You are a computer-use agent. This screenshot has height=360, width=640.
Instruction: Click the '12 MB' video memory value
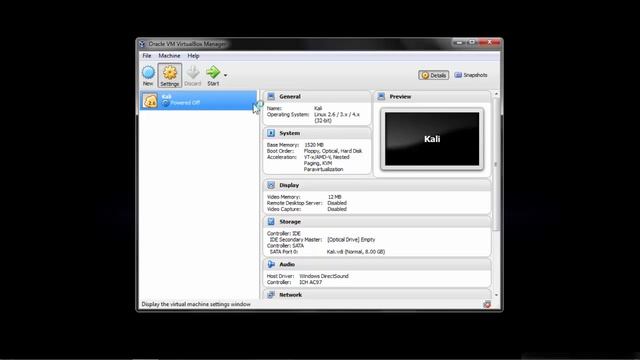click(x=334, y=197)
